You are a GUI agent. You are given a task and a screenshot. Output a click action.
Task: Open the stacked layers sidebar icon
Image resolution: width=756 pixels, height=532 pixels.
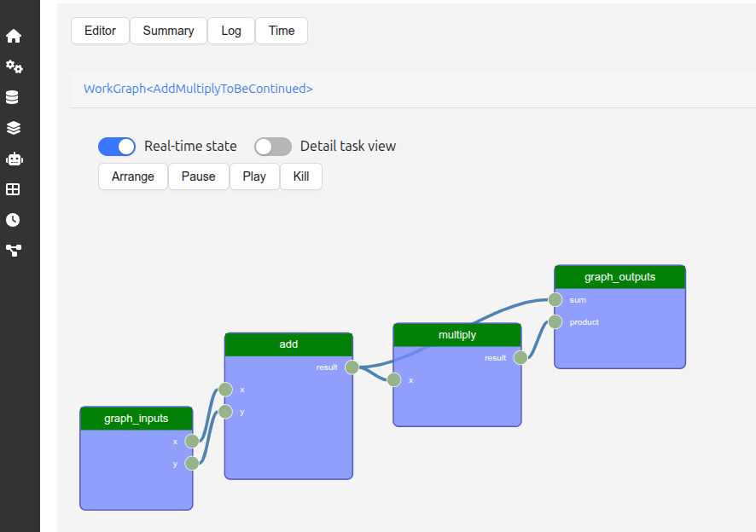tap(14, 128)
